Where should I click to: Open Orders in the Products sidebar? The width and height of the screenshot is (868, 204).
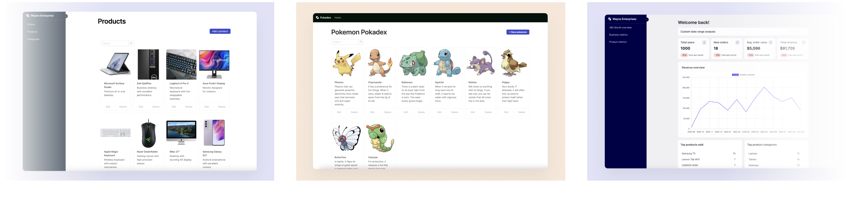[x=31, y=24]
